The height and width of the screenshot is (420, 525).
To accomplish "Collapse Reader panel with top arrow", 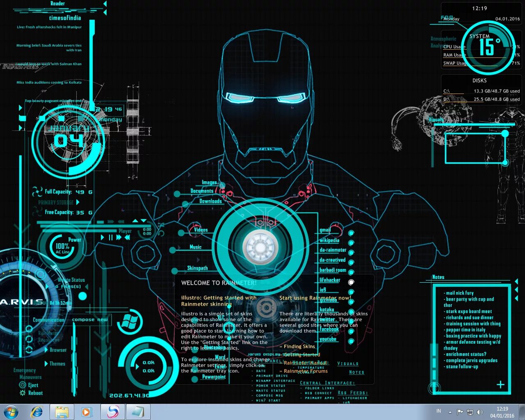I will [x=105, y=3].
